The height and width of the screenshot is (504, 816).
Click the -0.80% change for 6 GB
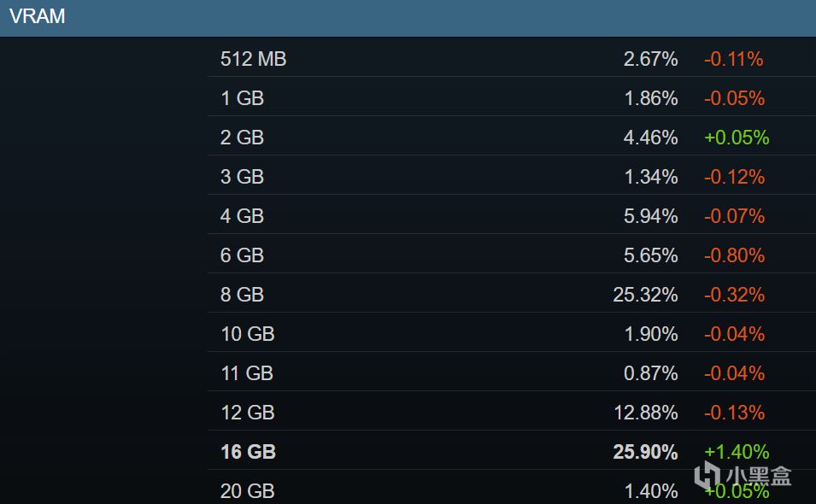point(734,255)
